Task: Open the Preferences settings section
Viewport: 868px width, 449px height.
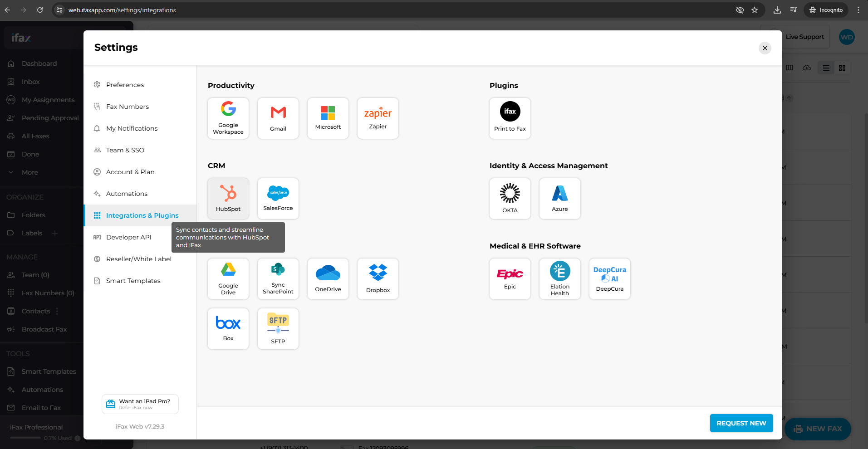Action: click(x=125, y=84)
